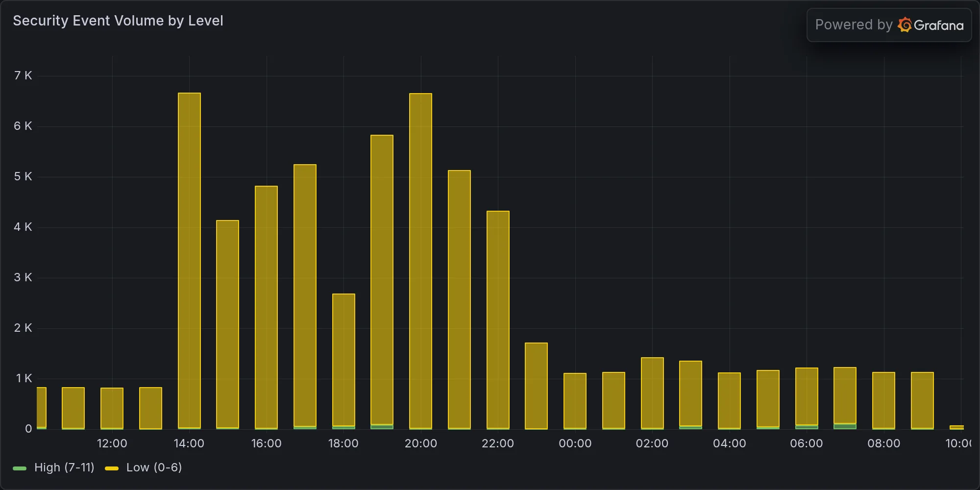
Task: Click the 2 K y-axis label
Action: coord(23,328)
